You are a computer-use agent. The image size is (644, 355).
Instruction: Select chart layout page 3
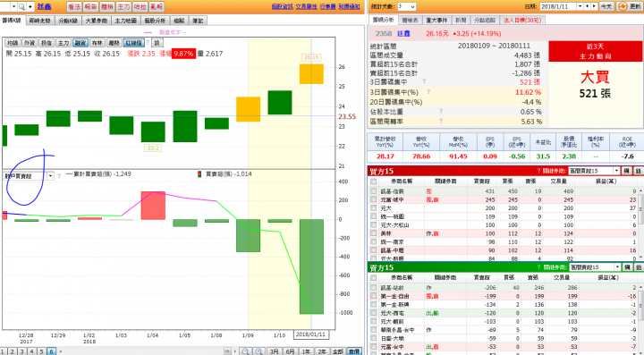21,351
